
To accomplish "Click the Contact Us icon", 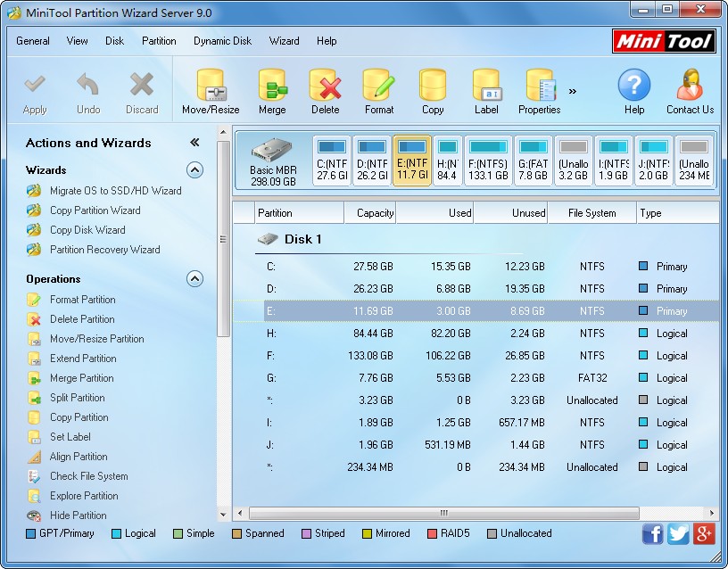I will (x=690, y=85).
